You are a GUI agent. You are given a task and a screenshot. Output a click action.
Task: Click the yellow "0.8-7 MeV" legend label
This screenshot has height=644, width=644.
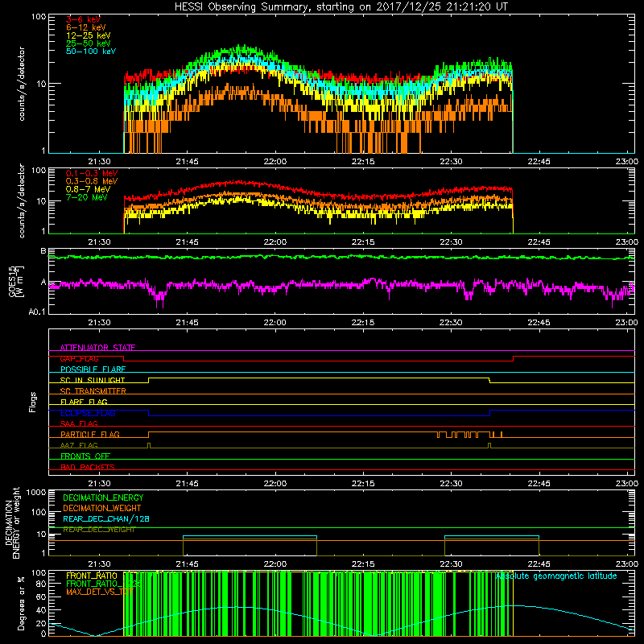(88, 189)
